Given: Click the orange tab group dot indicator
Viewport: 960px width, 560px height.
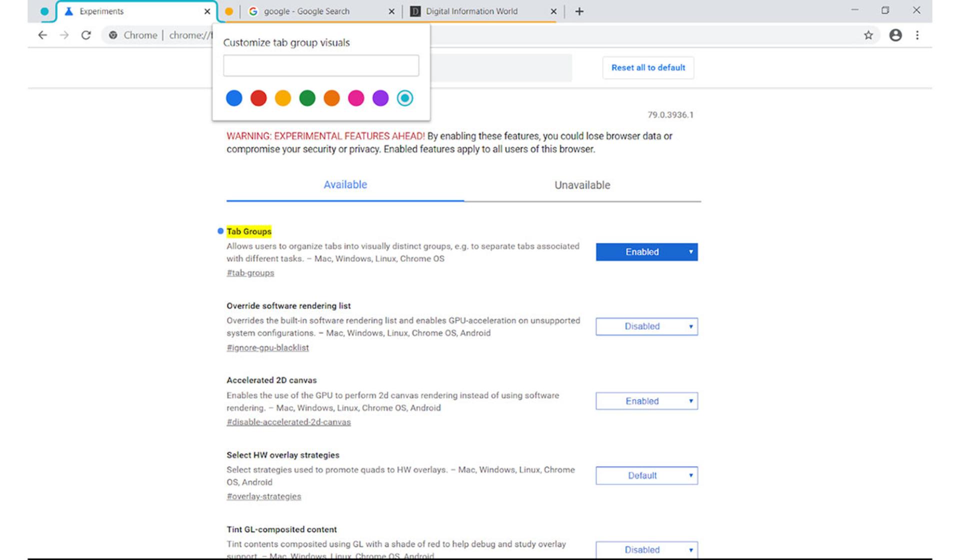Looking at the screenshot, I should (229, 11).
